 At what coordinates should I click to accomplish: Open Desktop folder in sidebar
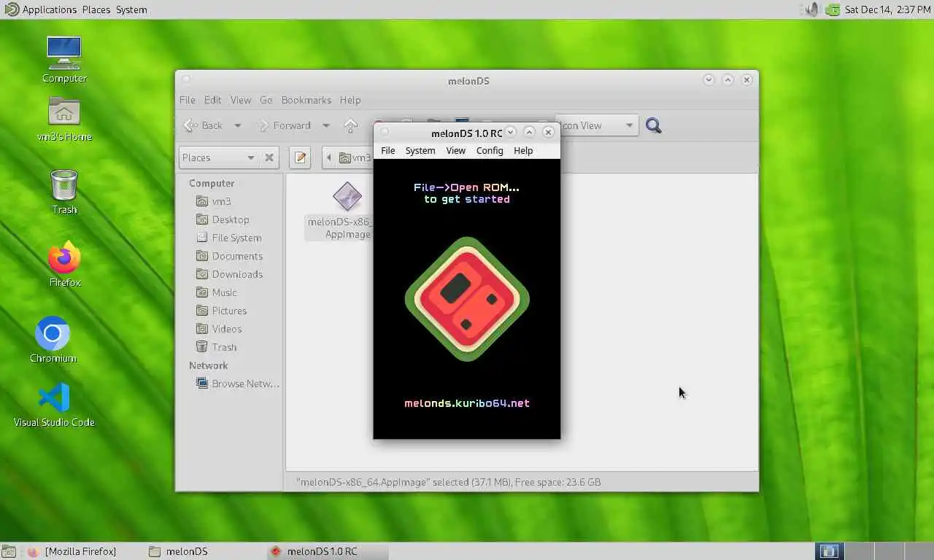[231, 219]
